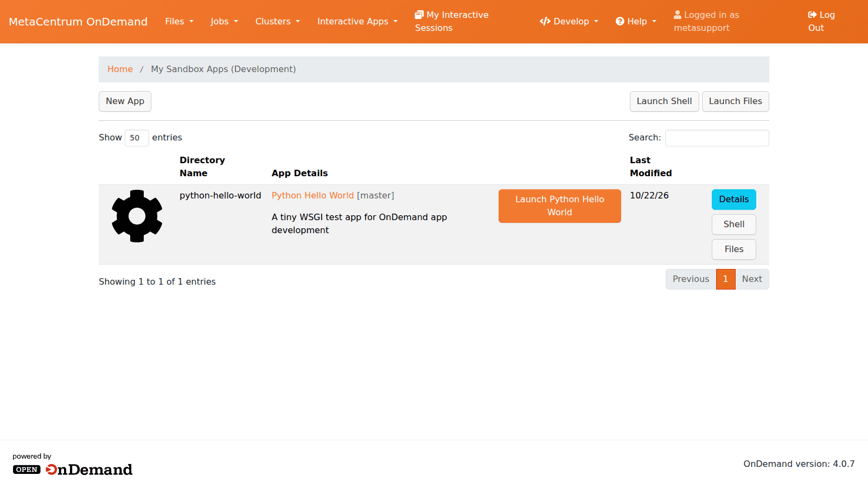Click the MetaCentrum OnDemand brand title
This screenshot has width=868, height=488.
(x=78, y=22)
